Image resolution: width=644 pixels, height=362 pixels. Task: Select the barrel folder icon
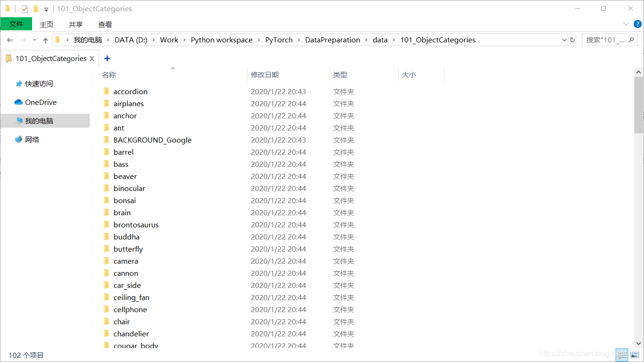click(107, 152)
